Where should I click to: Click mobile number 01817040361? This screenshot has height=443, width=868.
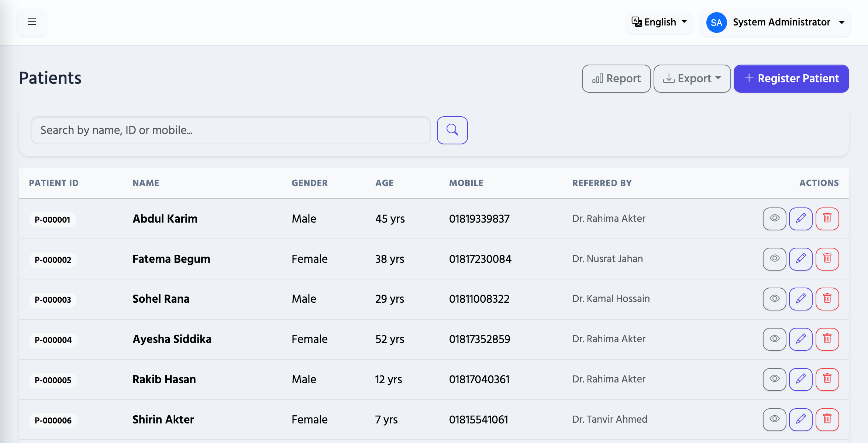[x=479, y=380]
